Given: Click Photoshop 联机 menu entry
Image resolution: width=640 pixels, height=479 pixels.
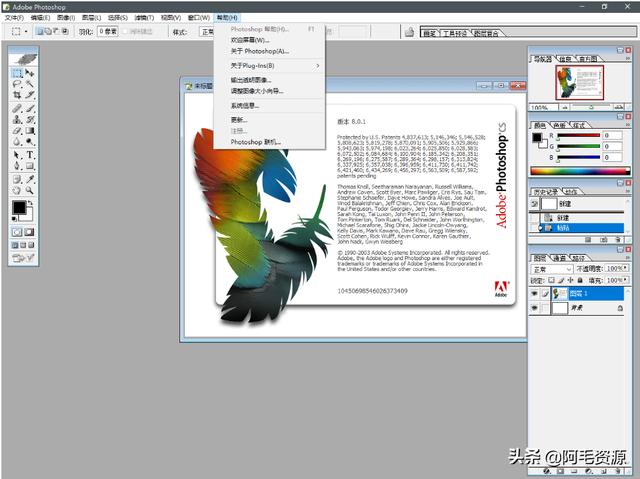Looking at the screenshot, I should pos(256,142).
